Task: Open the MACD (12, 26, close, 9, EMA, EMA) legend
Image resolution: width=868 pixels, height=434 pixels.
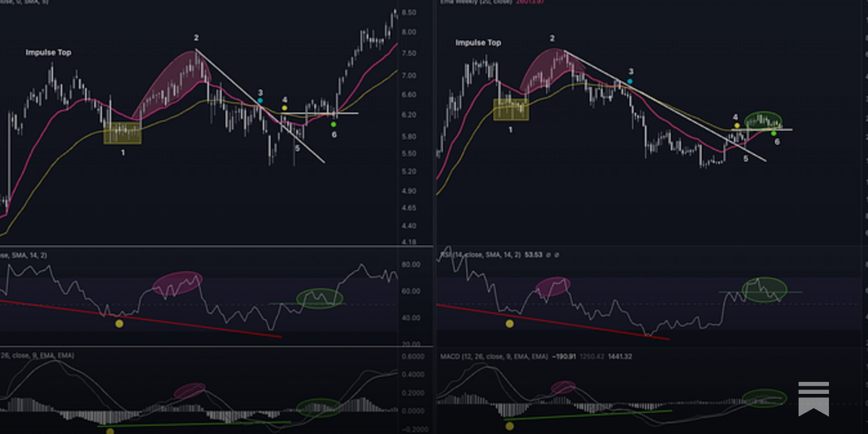Action: (x=494, y=356)
